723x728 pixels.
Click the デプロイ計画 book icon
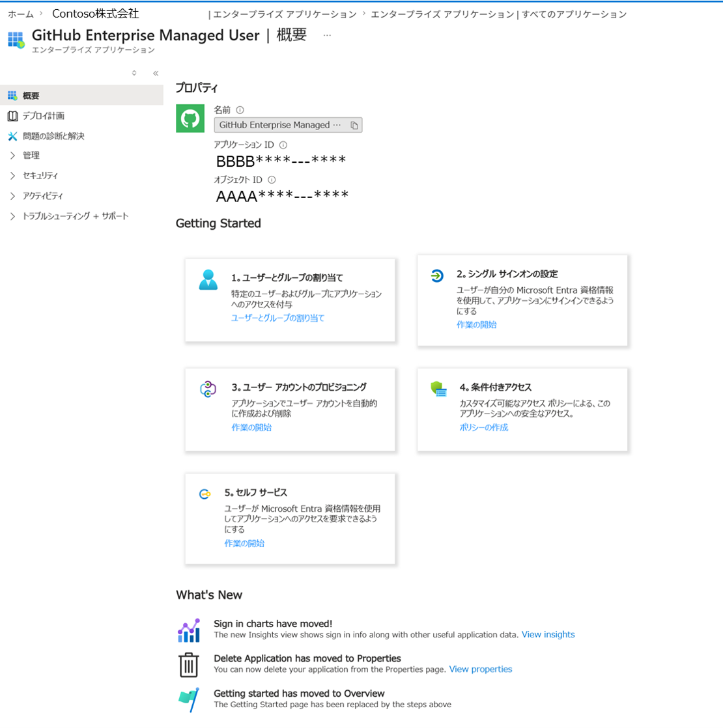12,116
